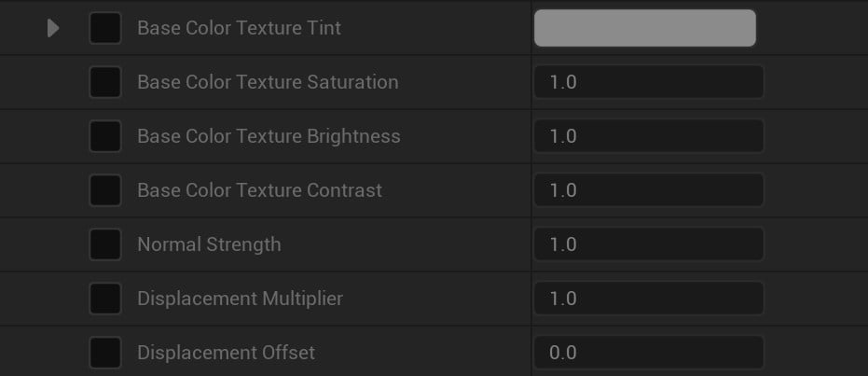868x376 pixels.
Task: Toggle the Base Color Texture Brightness override
Action: pos(104,136)
